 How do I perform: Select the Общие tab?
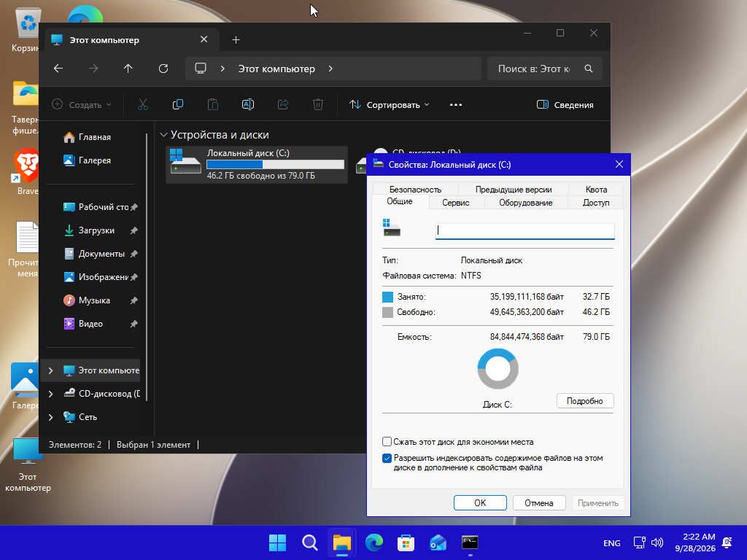tap(400, 201)
